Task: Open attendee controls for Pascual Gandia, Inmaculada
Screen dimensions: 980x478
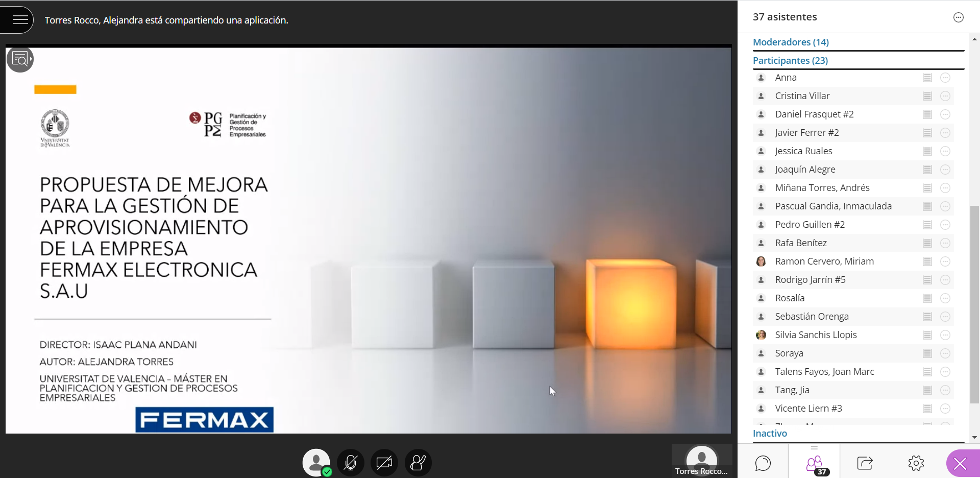Action: [x=945, y=206]
